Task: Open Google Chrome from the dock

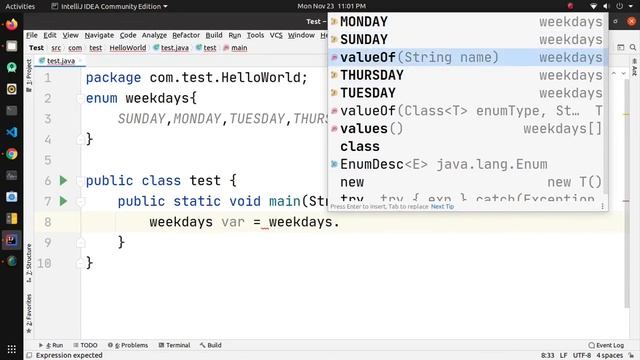Action: click(x=11, y=154)
